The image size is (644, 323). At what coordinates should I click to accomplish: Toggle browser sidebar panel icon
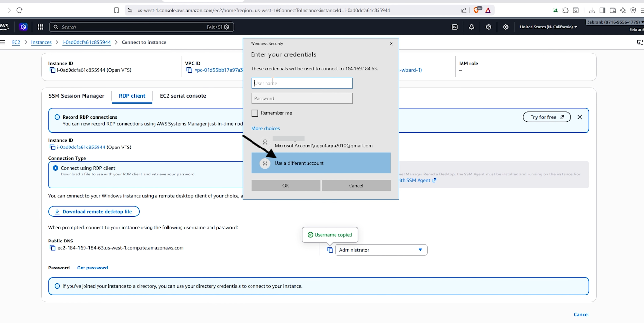(x=602, y=10)
